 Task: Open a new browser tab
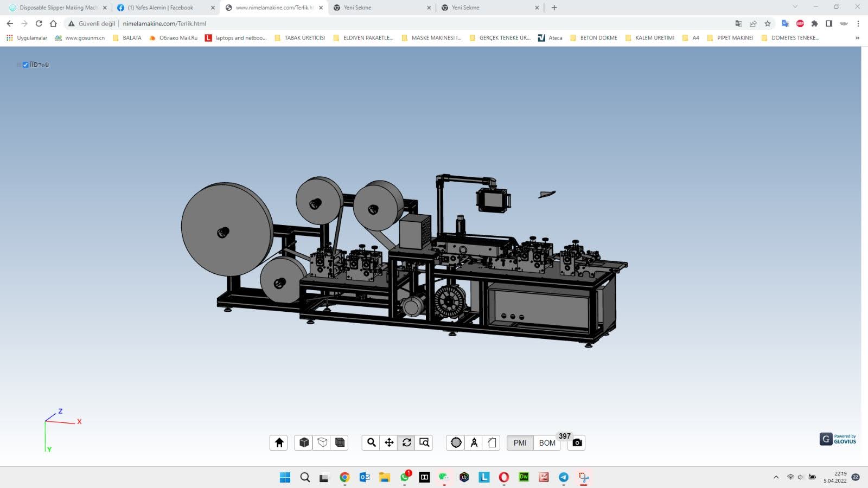554,8
